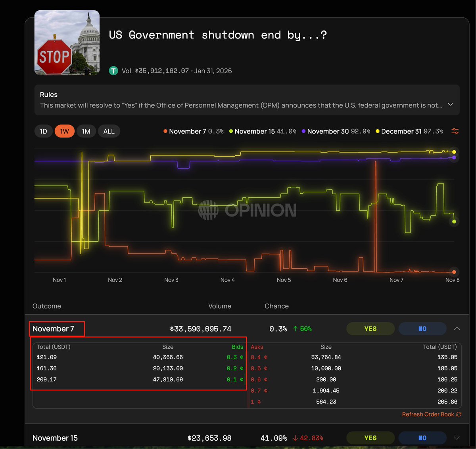Click the Nov 5 date axis label
Image resolution: width=476 pixels, height=449 pixels.
click(284, 280)
